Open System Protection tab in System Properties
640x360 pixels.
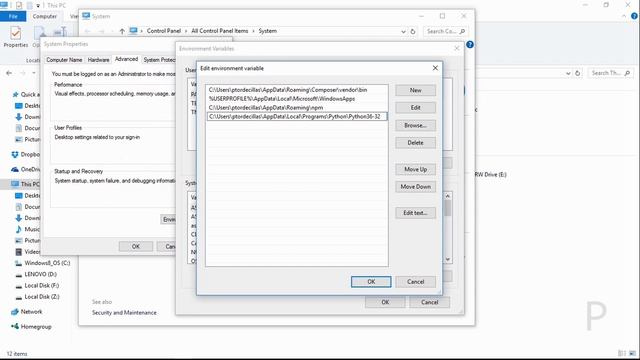click(x=159, y=60)
